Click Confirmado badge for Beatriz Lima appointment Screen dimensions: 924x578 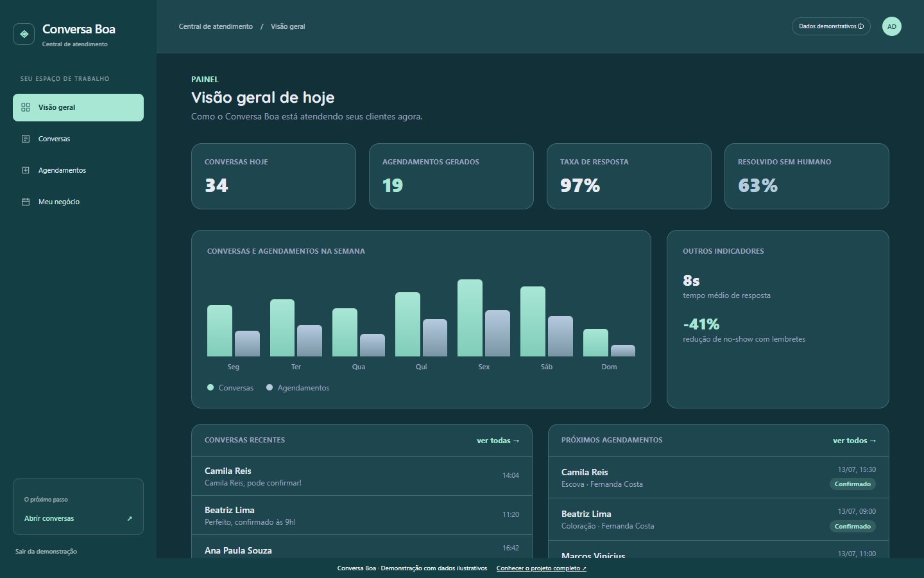[852, 527]
